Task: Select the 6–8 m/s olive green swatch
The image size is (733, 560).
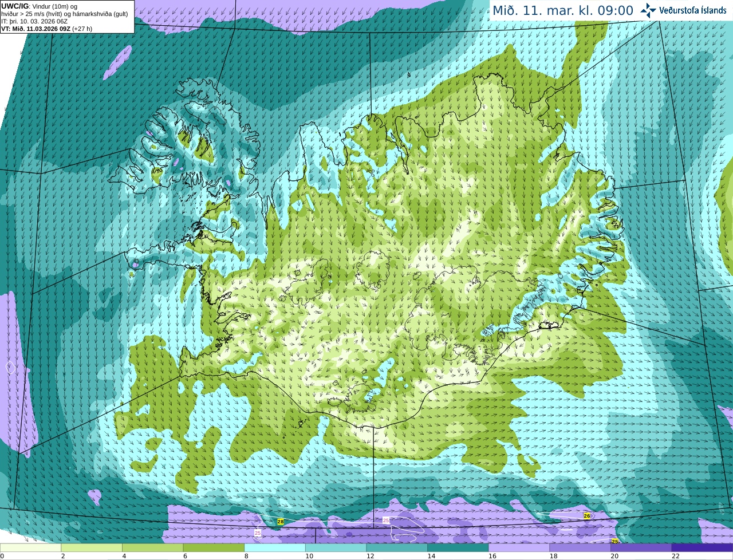Action: coord(214,547)
